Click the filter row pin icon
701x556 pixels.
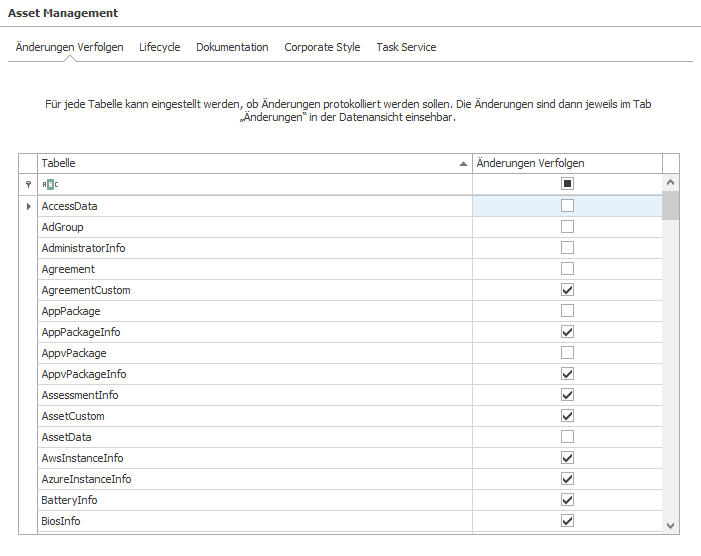[28, 184]
